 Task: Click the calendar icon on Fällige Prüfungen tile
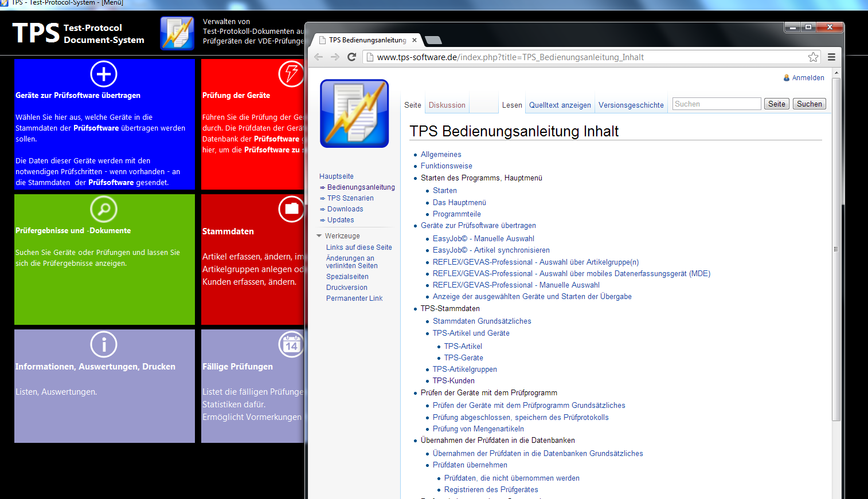291,344
